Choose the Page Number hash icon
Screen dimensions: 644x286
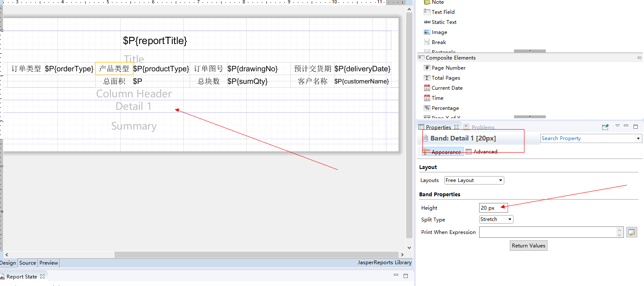(427, 68)
